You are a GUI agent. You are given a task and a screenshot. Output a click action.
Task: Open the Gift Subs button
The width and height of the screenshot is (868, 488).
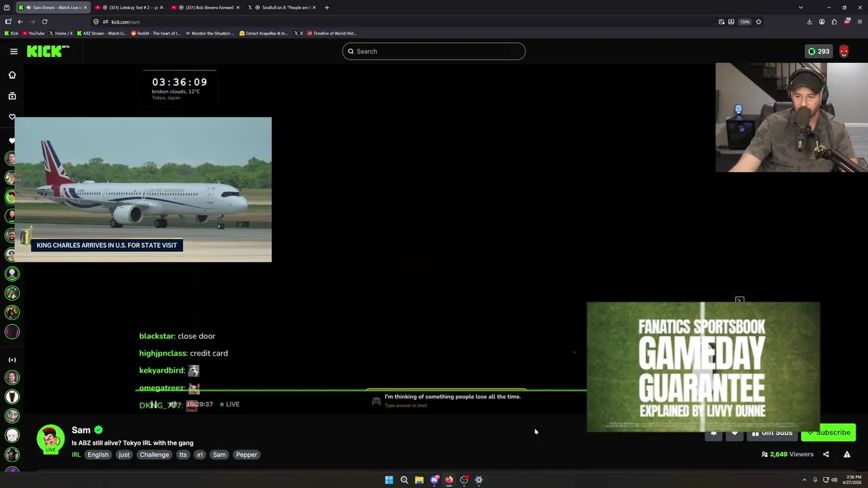772,432
